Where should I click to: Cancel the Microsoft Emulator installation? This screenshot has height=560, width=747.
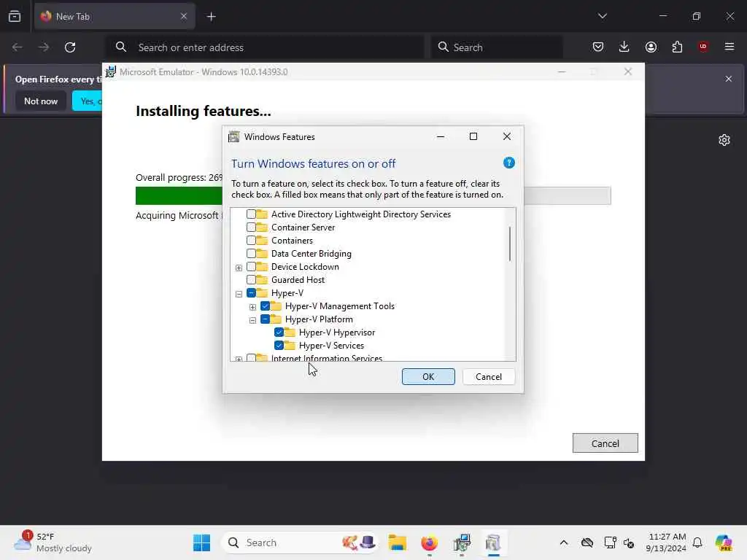pyautogui.click(x=605, y=443)
